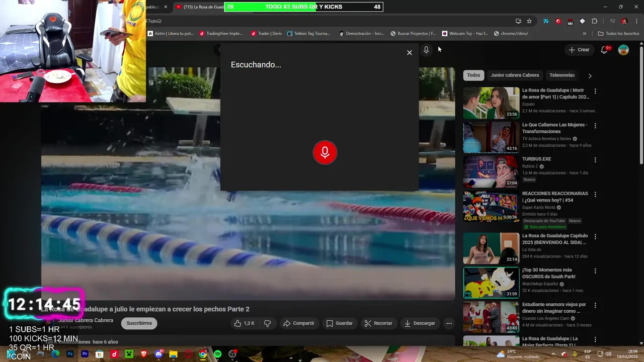Dislike the video with thumbs down
Image resolution: width=644 pixels, height=362 pixels.
268,323
